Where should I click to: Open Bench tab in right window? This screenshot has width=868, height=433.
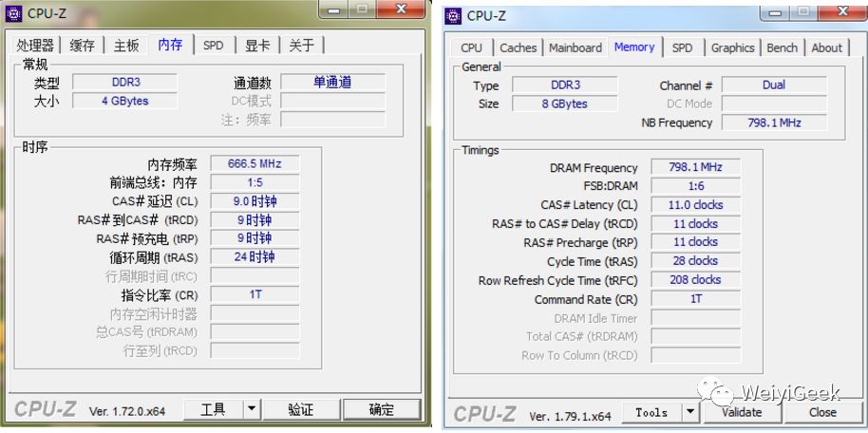[x=783, y=47]
